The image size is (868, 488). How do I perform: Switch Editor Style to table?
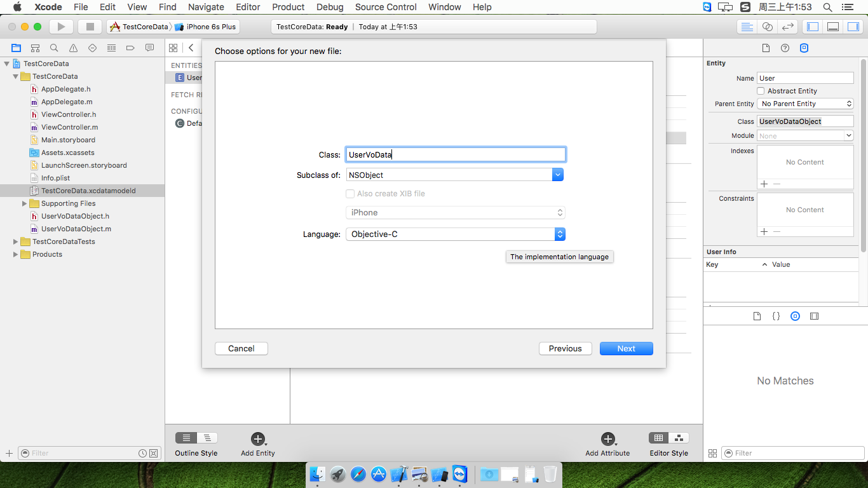[x=658, y=438]
